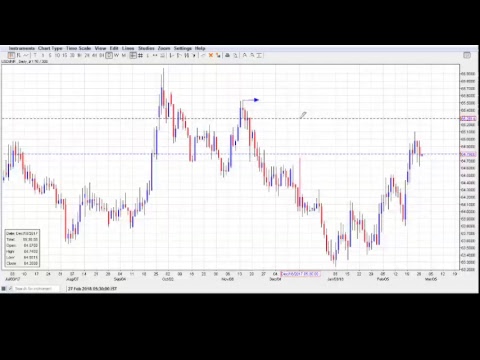Select the bar chart type icon
480x360 pixels.
click(x=19, y=55)
